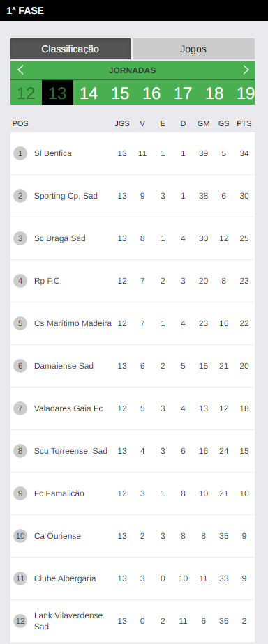Switch to the Jogos tab
268x644 pixels.
193,49
